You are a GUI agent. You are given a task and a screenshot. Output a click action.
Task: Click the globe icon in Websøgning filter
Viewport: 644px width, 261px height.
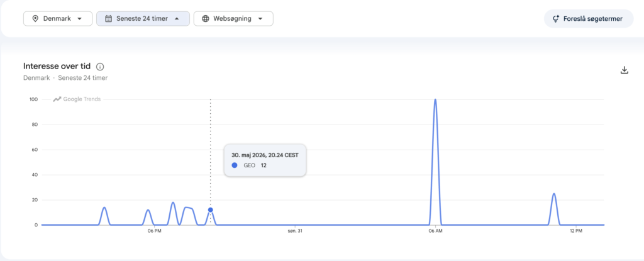click(206, 18)
